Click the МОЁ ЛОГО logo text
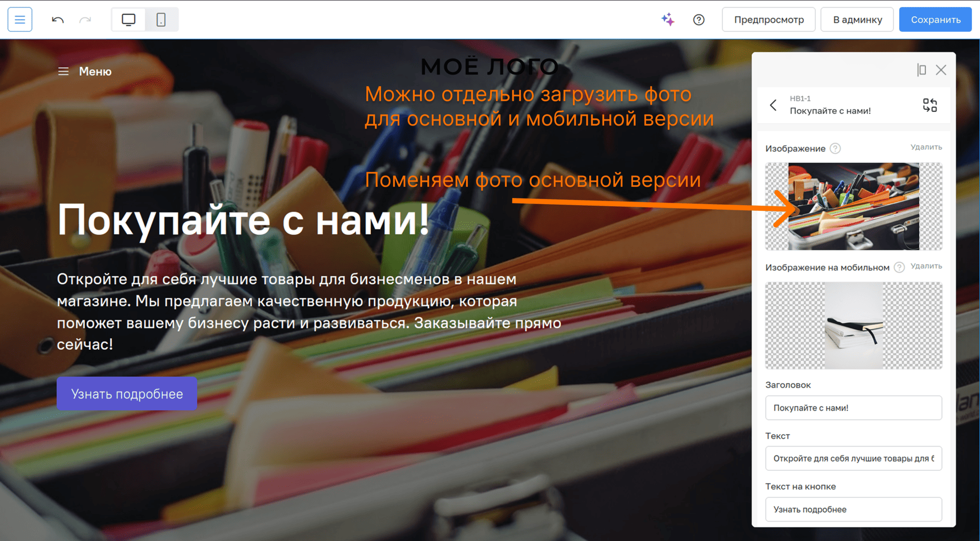Image resolution: width=980 pixels, height=541 pixels. click(x=490, y=67)
